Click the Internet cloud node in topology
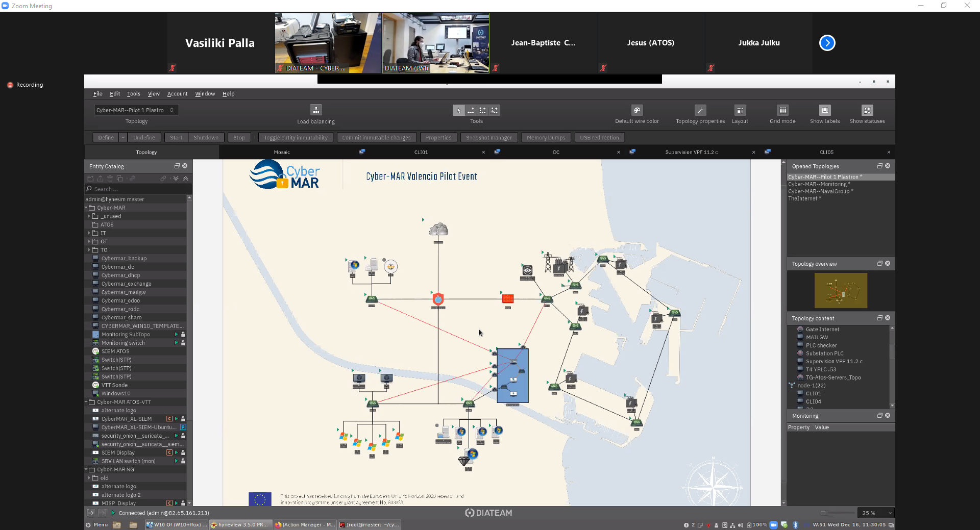The height and width of the screenshot is (530, 980). click(438, 230)
